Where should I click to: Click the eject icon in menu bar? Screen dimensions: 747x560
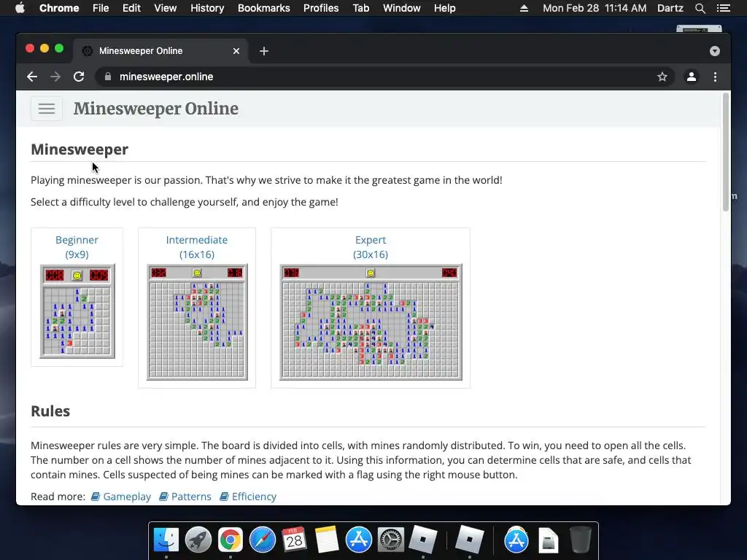click(x=524, y=8)
